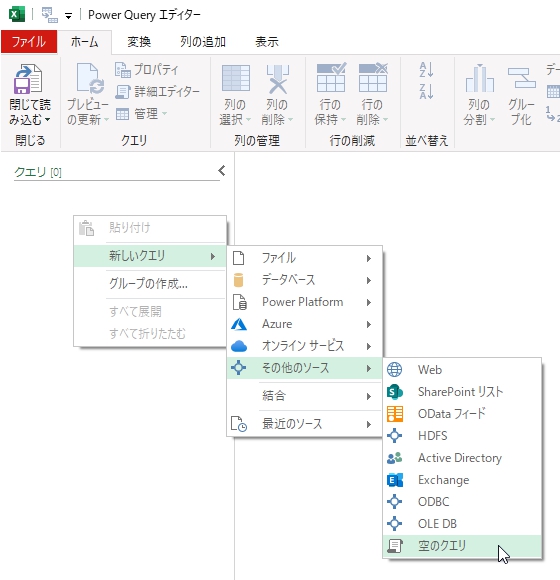Open the Azure submenu item
The image size is (560, 580).
tap(304, 324)
